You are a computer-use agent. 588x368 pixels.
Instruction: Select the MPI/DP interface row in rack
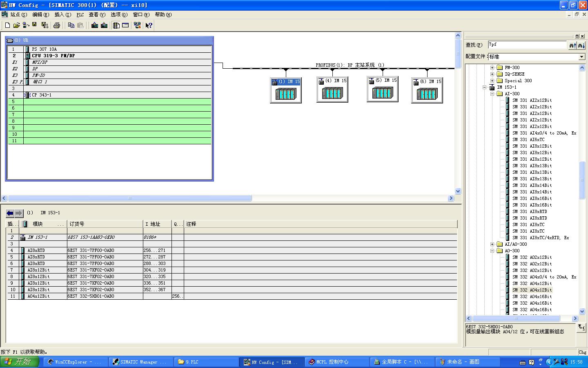(40, 62)
